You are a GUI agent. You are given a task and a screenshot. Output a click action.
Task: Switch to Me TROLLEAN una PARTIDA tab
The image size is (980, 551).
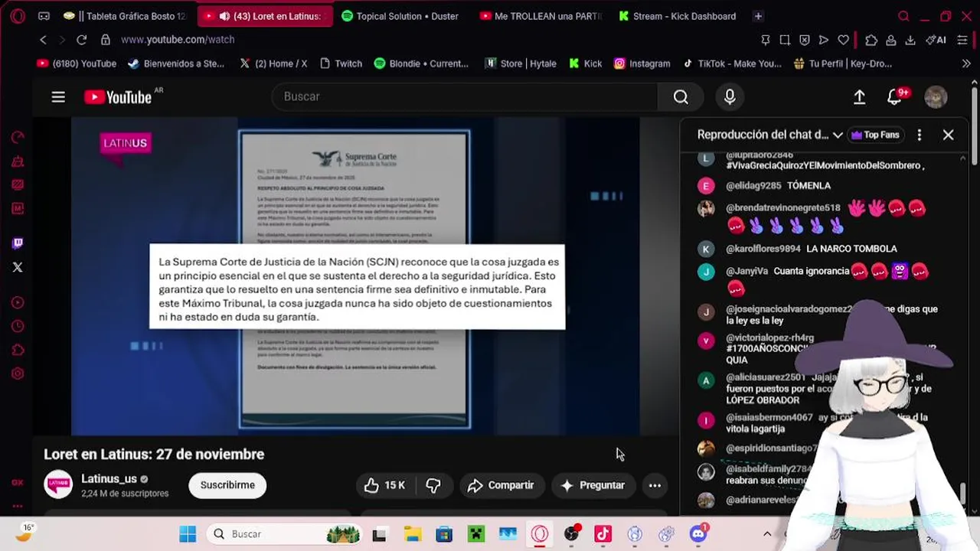[541, 16]
